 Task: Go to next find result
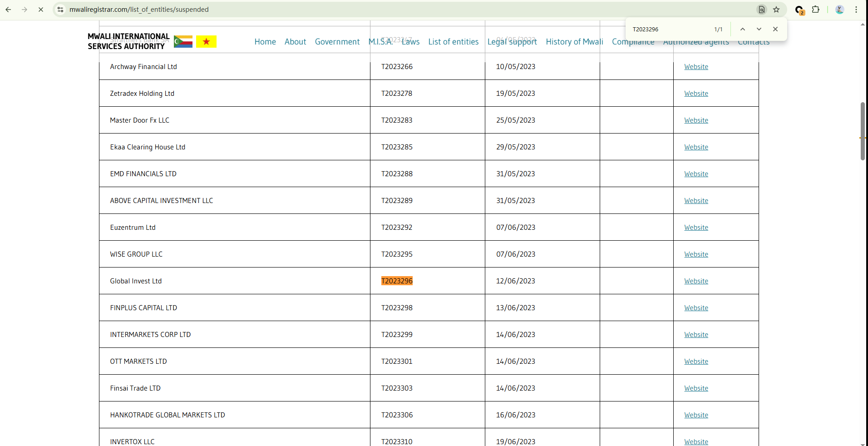(x=759, y=29)
